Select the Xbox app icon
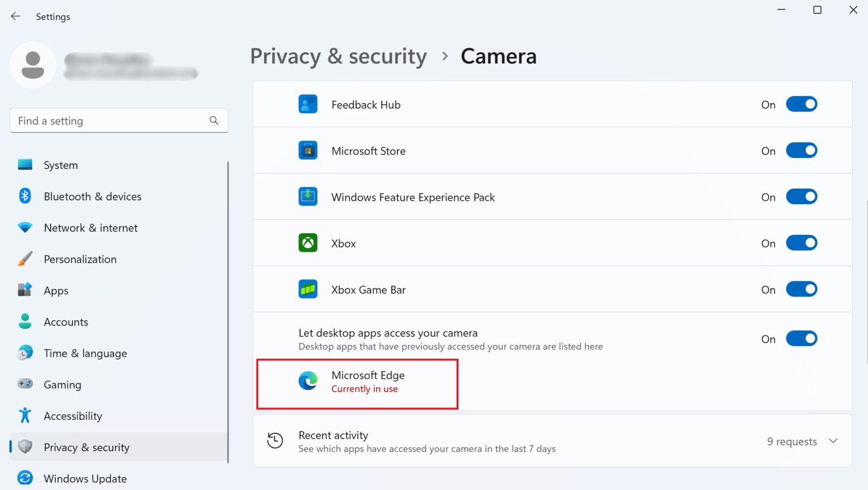The image size is (868, 490). (x=308, y=243)
